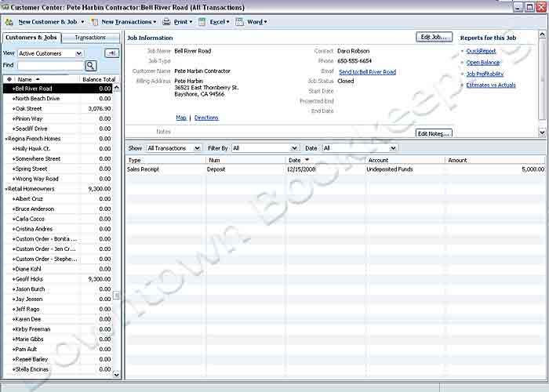The width and height of the screenshot is (549, 392).
Task: Select the Stella Encinas entry
Action: 58,369
